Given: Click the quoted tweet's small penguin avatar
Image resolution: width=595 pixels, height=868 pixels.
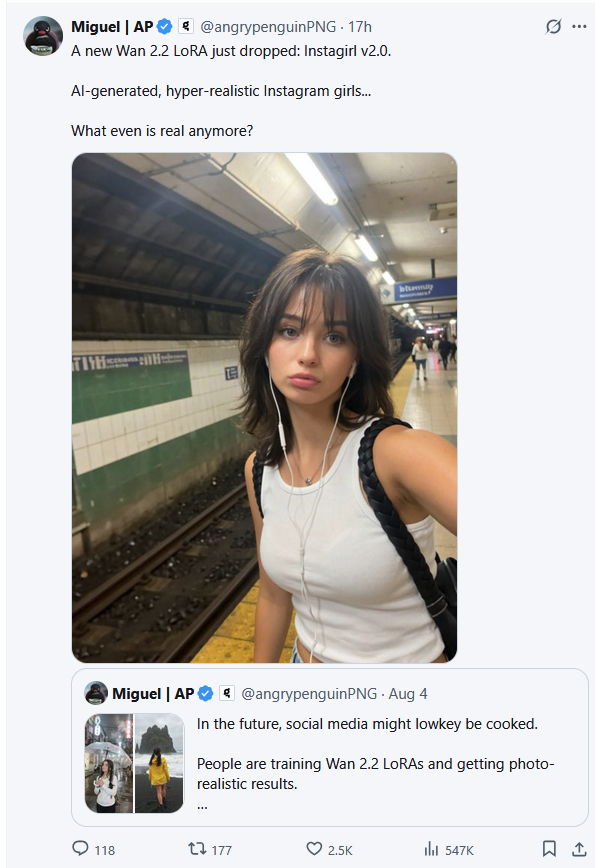Looking at the screenshot, I should 96,693.
